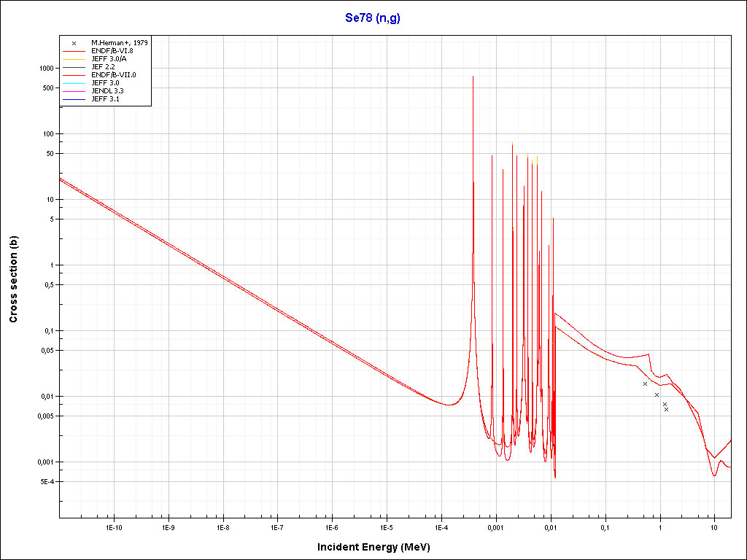747x560 pixels.
Task: Click the 1E-5 tick label on x-axis
Action: [x=386, y=527]
